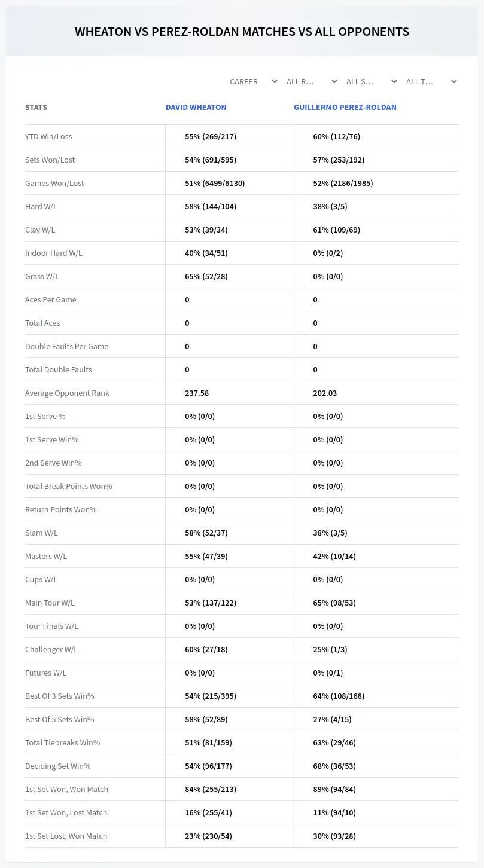Click Perez-Roldan's Clay W/L value 61% (109/69)

point(336,230)
